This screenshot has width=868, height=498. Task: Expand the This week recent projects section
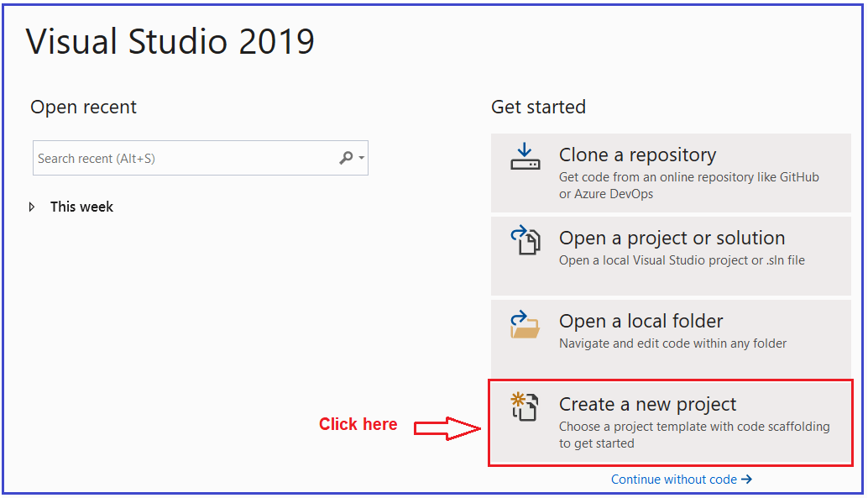tap(81, 207)
